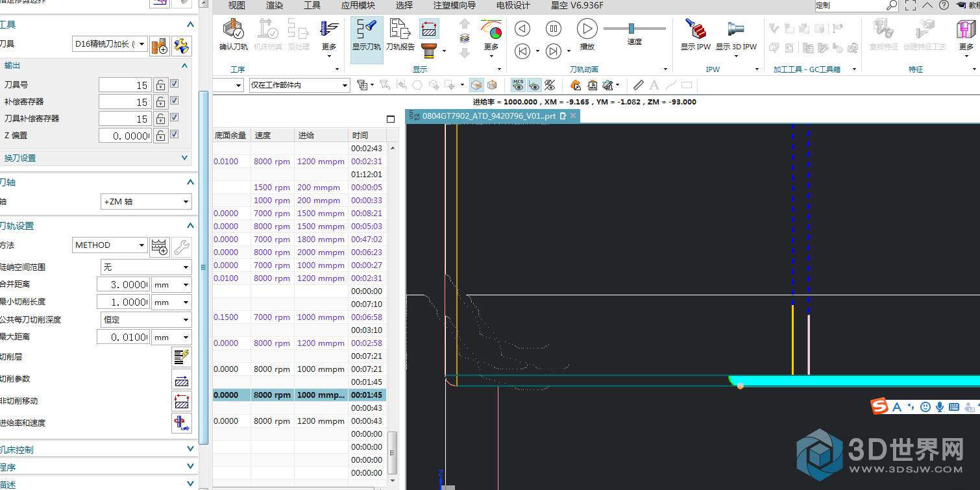Open the 视图 menu tab

pyautogui.click(x=237, y=5)
